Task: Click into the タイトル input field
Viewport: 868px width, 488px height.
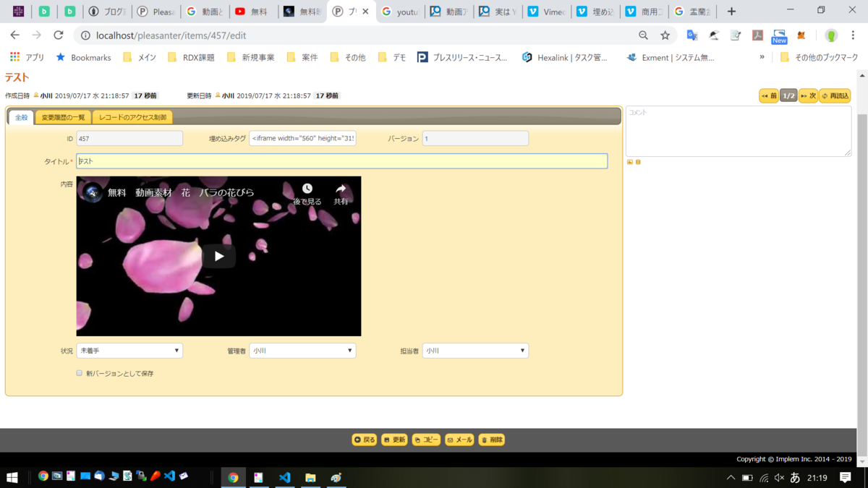Action: 342,161
